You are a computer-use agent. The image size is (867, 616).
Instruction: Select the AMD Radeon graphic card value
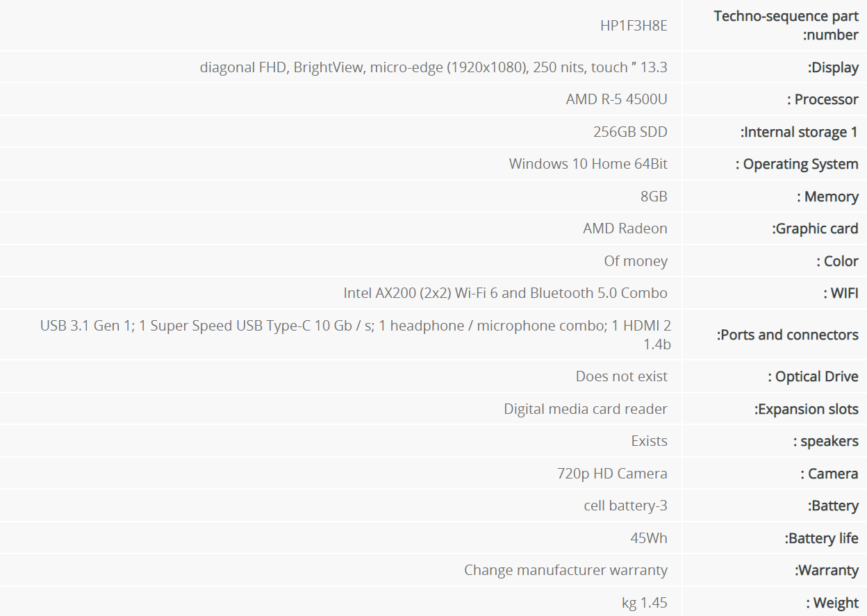click(x=625, y=228)
